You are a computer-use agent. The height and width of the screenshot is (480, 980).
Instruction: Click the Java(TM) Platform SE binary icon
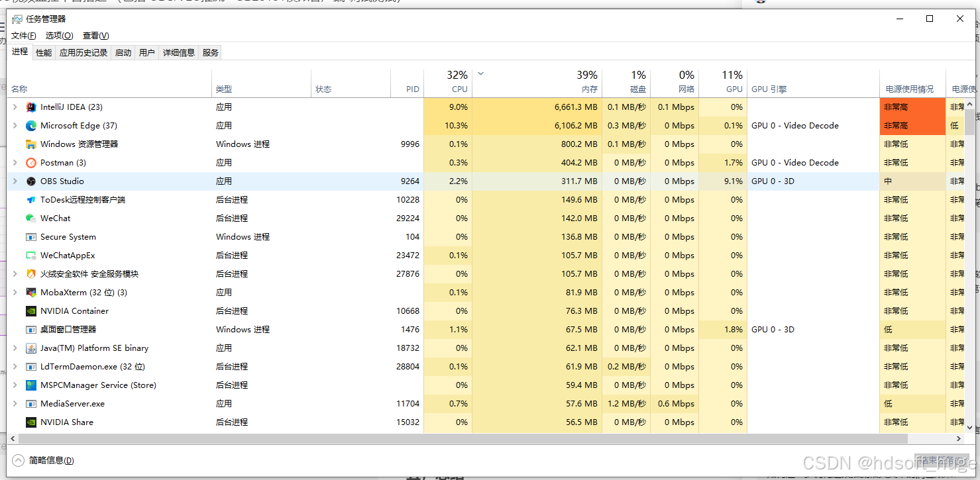coord(30,348)
